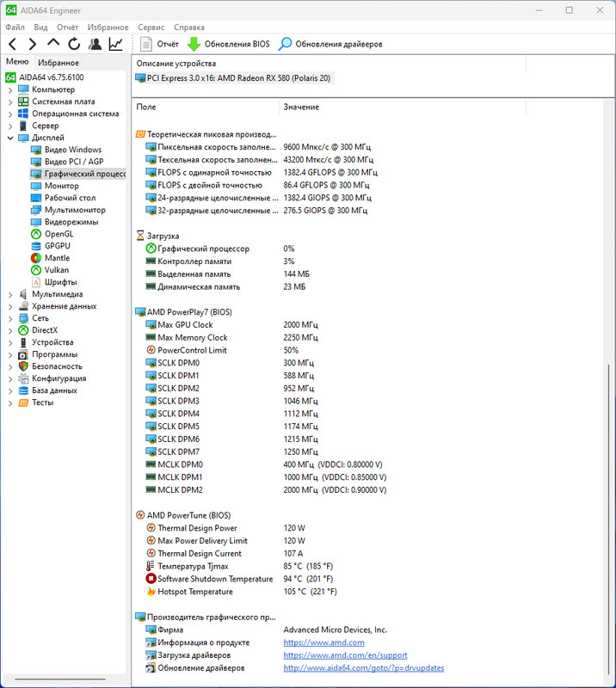This screenshot has height=688, width=616.
Task: Click the Тесты icon in the tree
Action: 23,402
